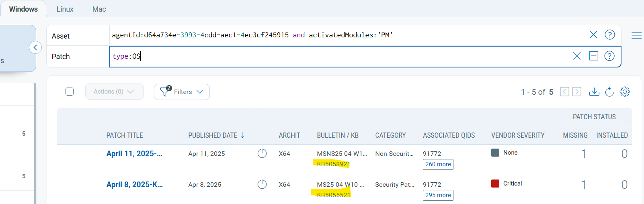Clear the Patch search query
The image size is (644, 204).
pyautogui.click(x=576, y=56)
